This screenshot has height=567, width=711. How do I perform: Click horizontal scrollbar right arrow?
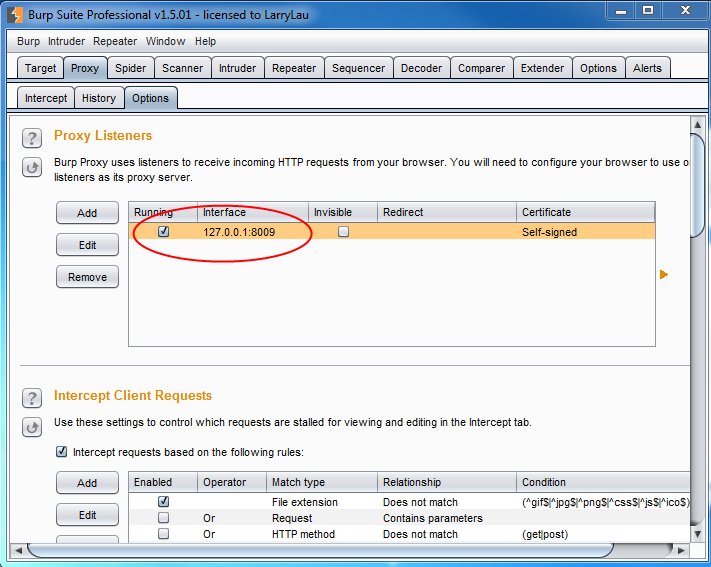(x=681, y=550)
